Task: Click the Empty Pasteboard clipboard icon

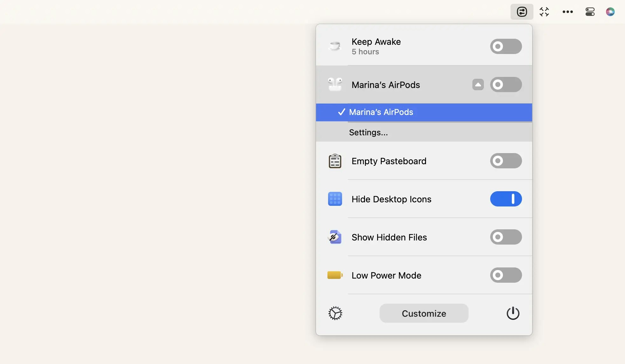Action: (335, 161)
